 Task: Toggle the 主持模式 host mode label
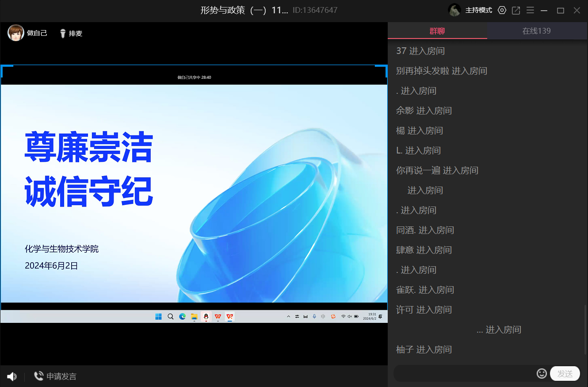(479, 10)
